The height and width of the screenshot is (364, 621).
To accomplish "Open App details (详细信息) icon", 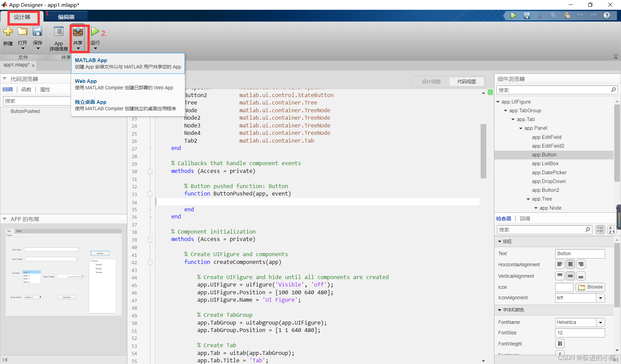I will [x=59, y=31].
